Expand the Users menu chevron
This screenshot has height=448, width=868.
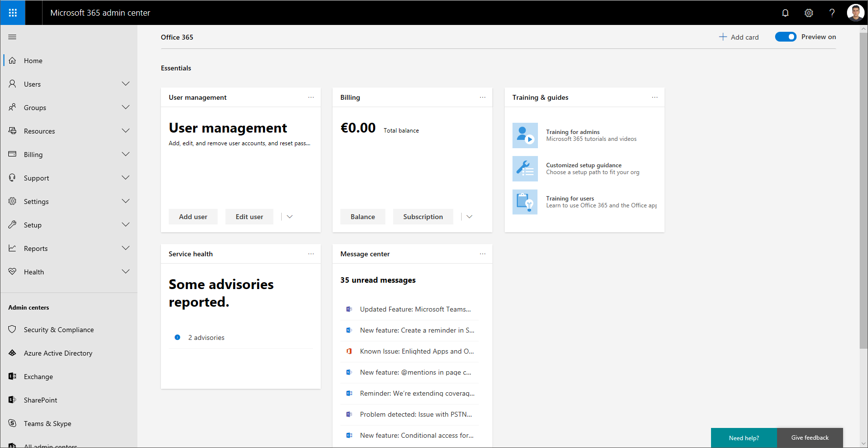pos(126,84)
